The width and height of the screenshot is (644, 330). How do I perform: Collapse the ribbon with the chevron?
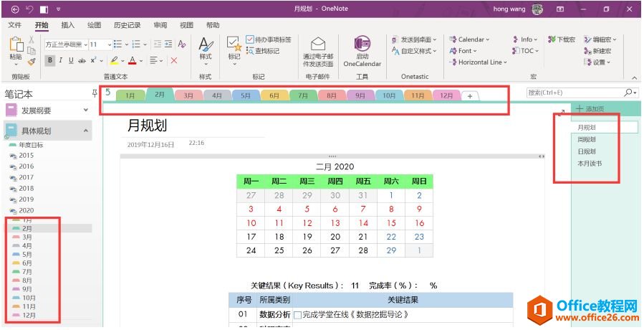coord(635,77)
